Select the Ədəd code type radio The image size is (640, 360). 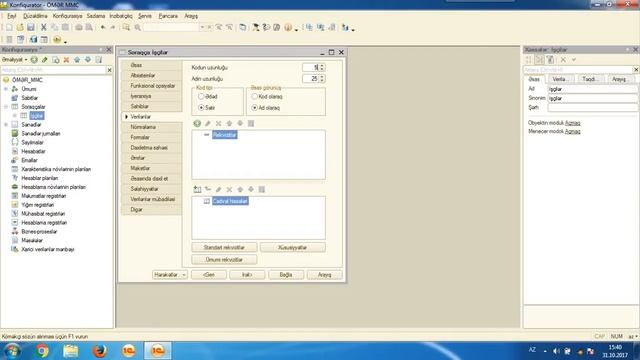201,97
